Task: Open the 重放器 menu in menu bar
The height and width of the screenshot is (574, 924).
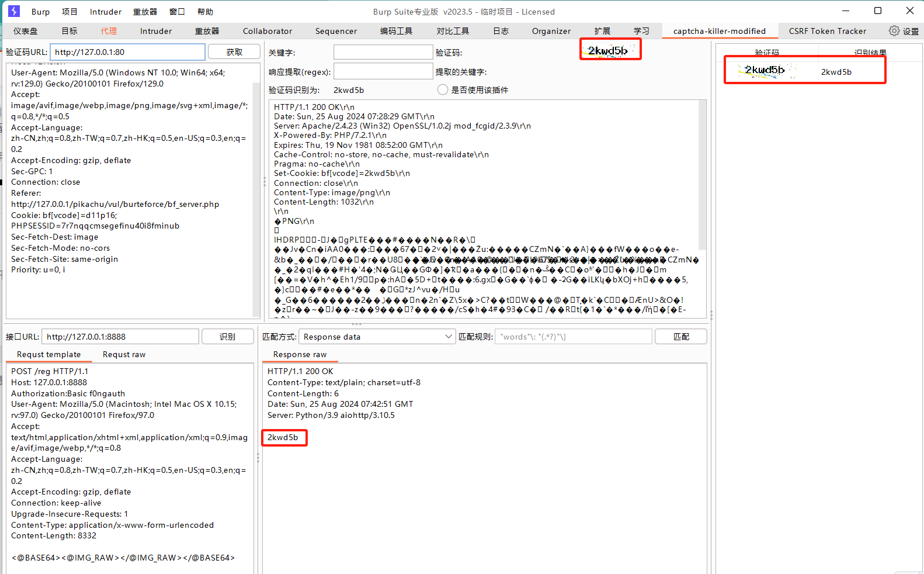Action: (145, 12)
